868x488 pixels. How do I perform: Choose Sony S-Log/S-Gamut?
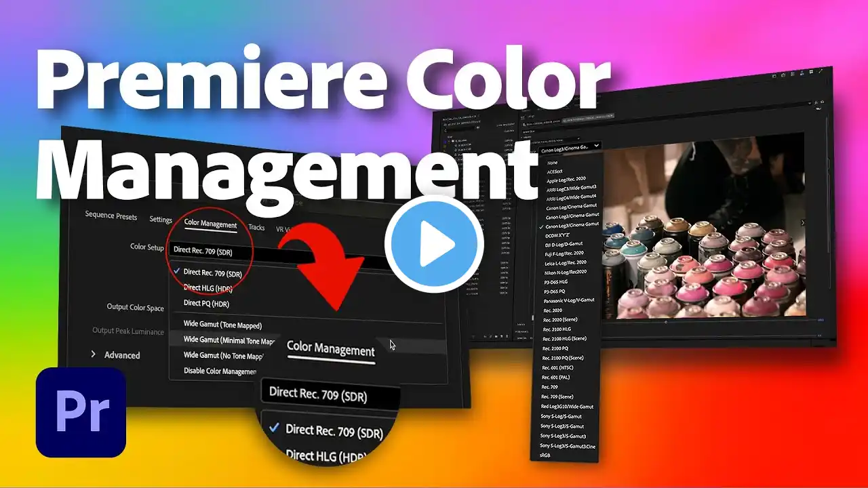pos(563,416)
